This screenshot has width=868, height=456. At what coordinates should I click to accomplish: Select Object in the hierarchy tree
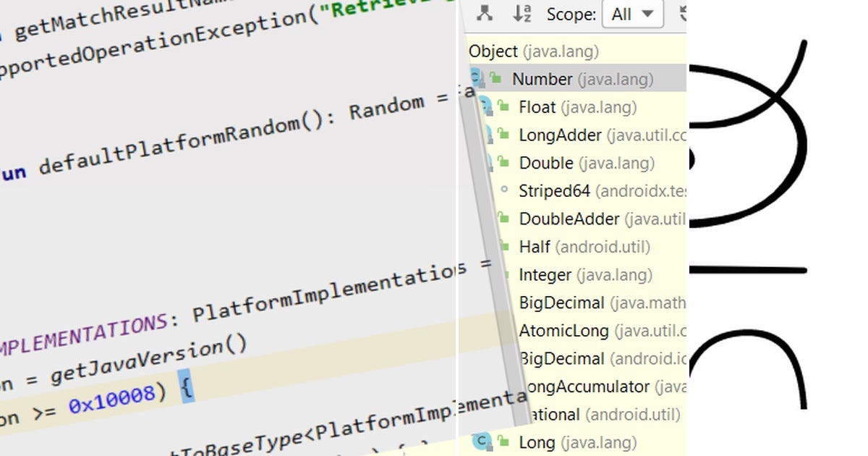pyautogui.click(x=499, y=51)
